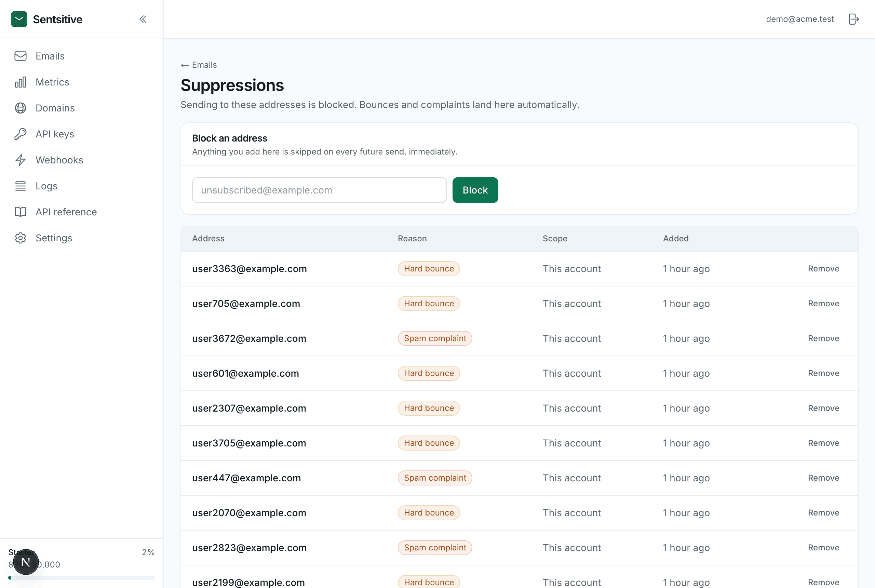Open the Settings sidebar menu item
This screenshot has height=588, width=875.
pyautogui.click(x=82, y=238)
